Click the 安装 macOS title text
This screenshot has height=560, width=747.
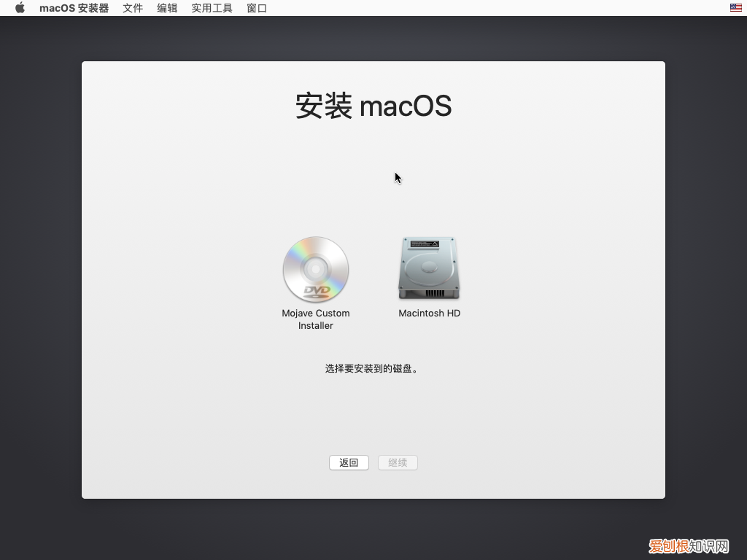pyautogui.click(x=373, y=106)
